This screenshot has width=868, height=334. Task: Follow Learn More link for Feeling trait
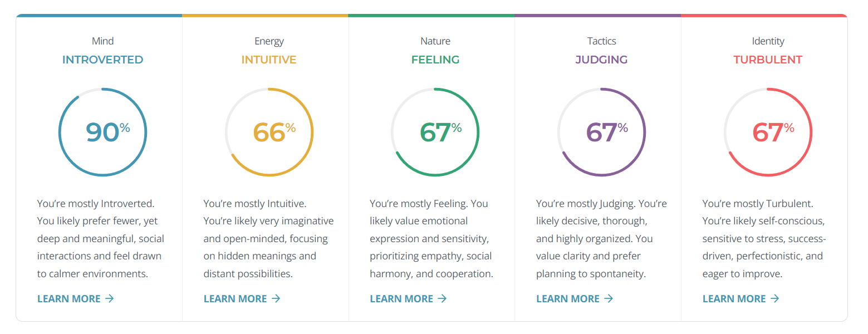point(408,298)
